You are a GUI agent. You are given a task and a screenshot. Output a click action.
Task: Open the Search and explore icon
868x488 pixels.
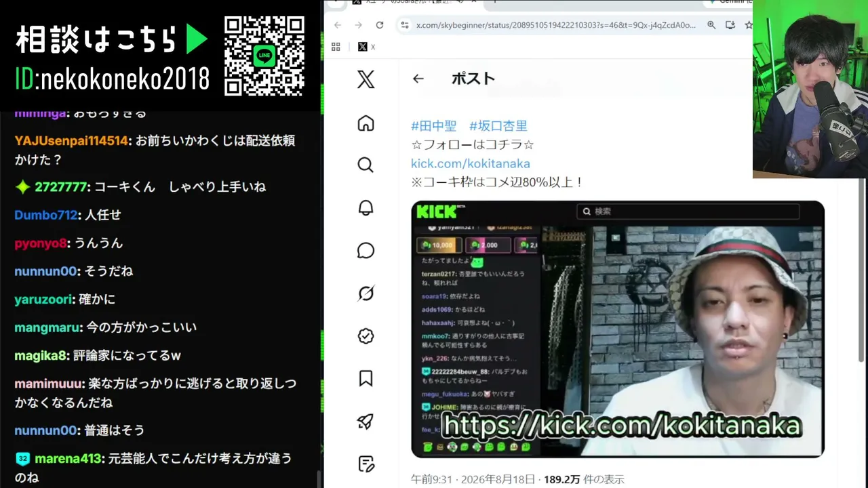366,165
